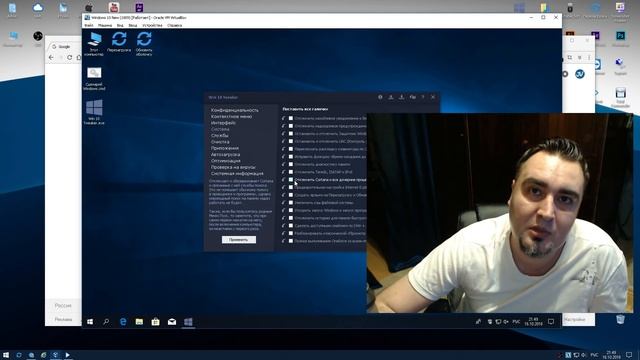The height and width of the screenshot is (360, 640).
Task: Select the 'Обновить оболочку' desktop shortcut
Action: pyautogui.click(x=144, y=44)
